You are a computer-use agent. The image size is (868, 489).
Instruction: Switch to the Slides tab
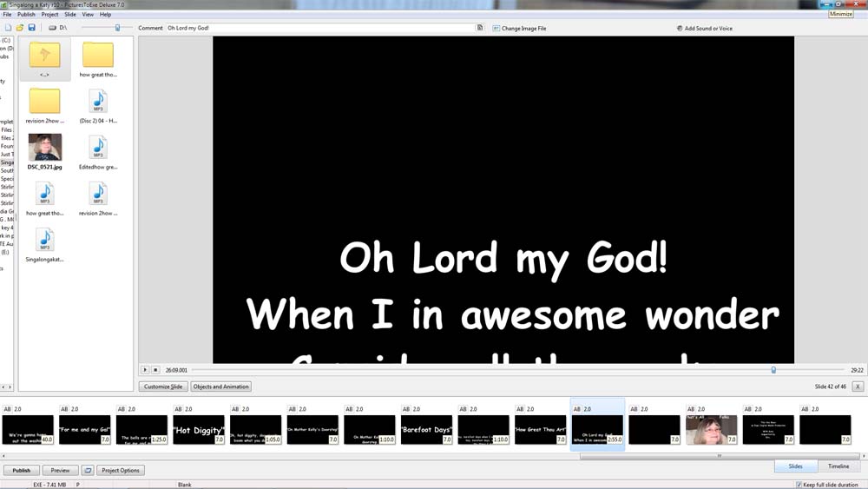pos(795,466)
